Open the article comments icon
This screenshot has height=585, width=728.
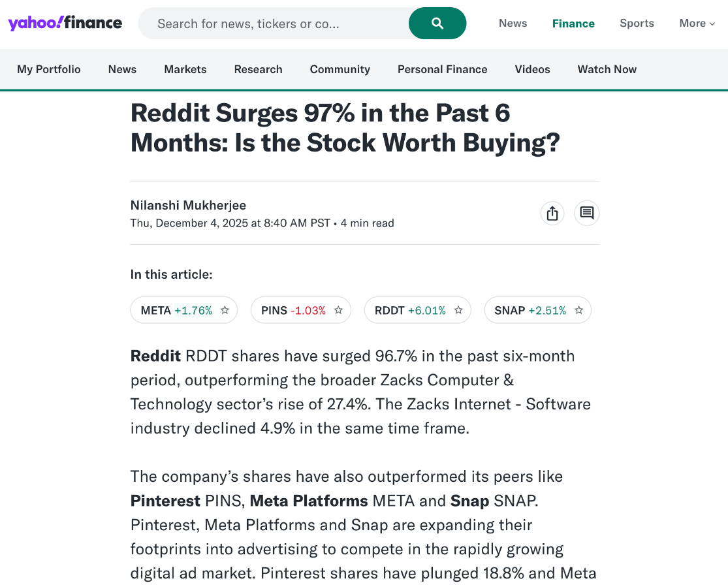(587, 213)
